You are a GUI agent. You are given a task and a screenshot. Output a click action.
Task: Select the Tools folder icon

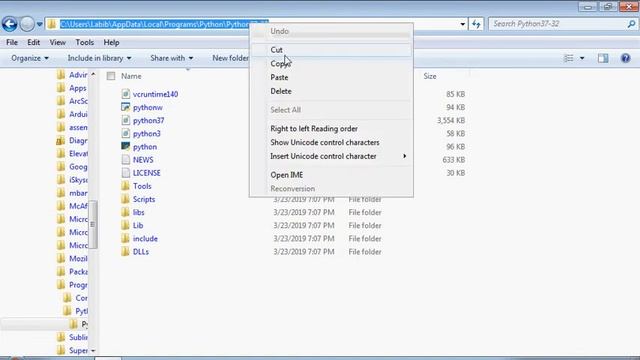[x=126, y=186]
